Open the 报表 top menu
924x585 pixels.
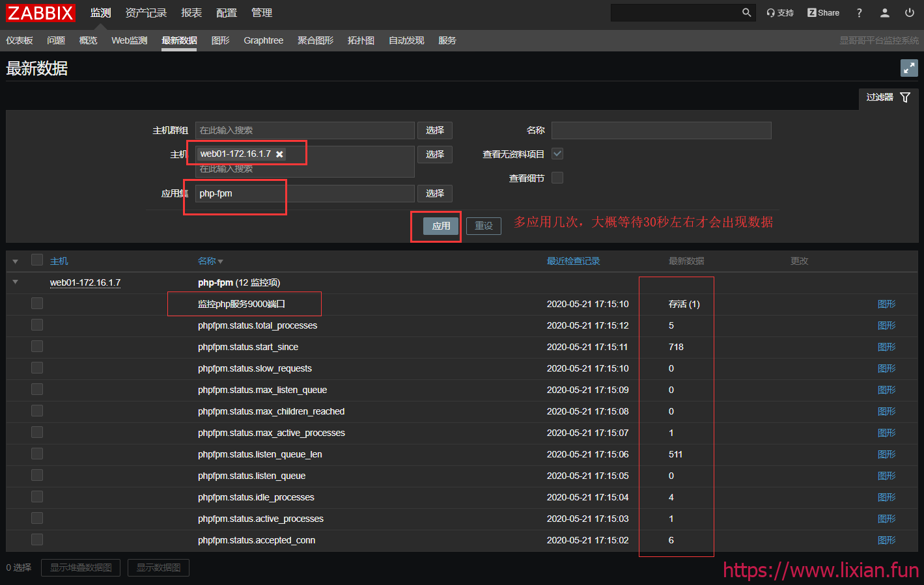click(x=191, y=13)
